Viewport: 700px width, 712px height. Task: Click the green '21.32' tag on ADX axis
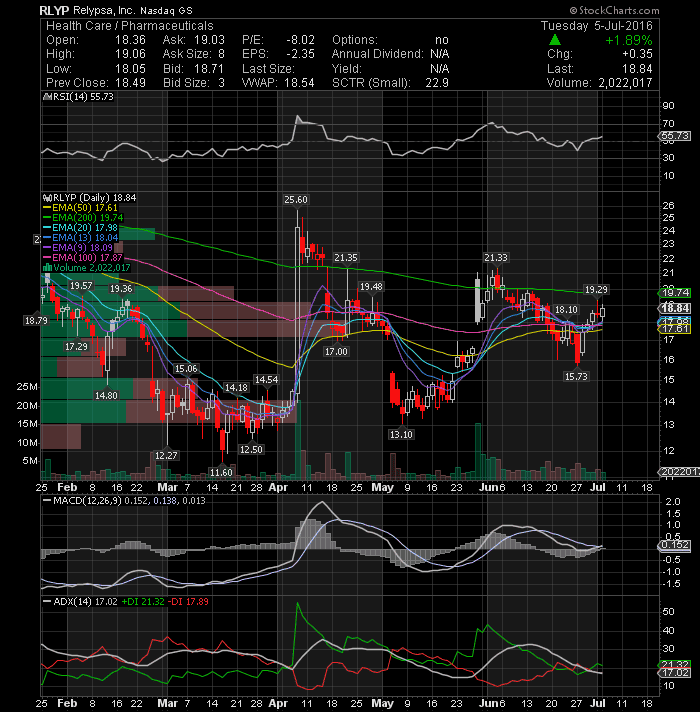(x=675, y=664)
